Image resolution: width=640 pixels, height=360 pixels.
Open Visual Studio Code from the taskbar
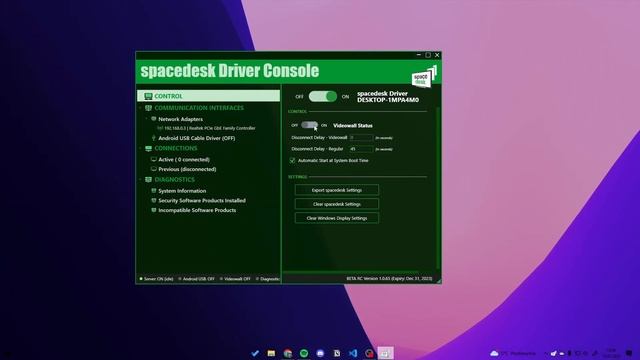(353, 353)
